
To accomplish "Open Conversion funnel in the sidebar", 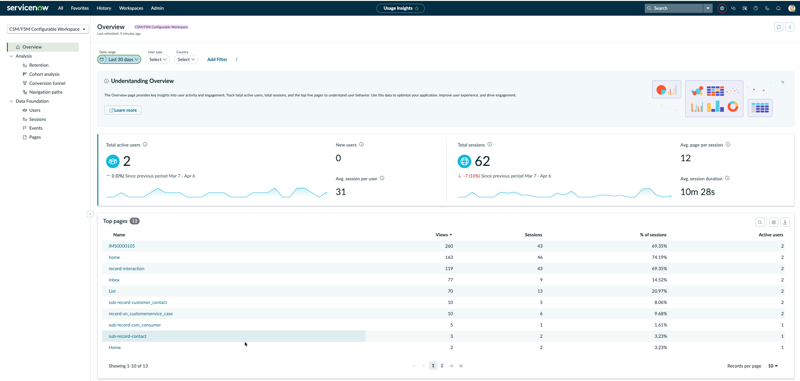I will 47,83.
